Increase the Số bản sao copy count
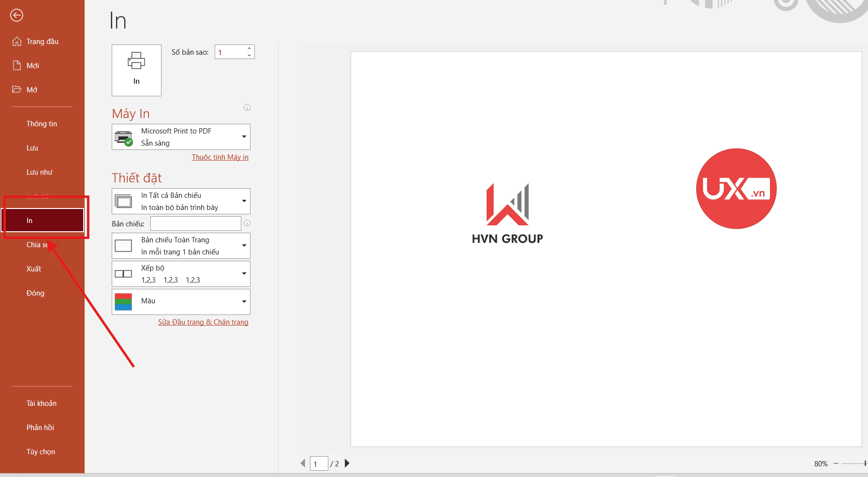The height and width of the screenshot is (477, 868). (x=249, y=48)
